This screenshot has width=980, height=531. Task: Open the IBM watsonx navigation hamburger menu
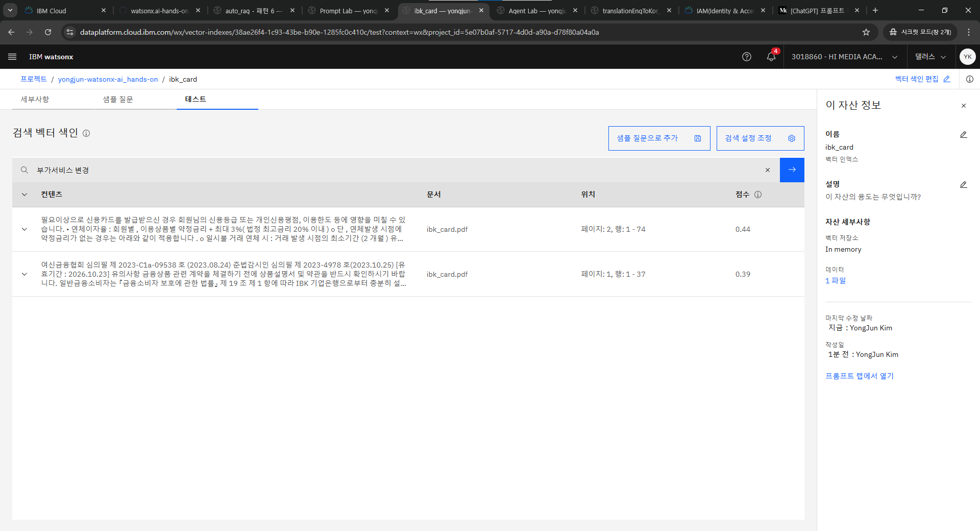click(12, 57)
